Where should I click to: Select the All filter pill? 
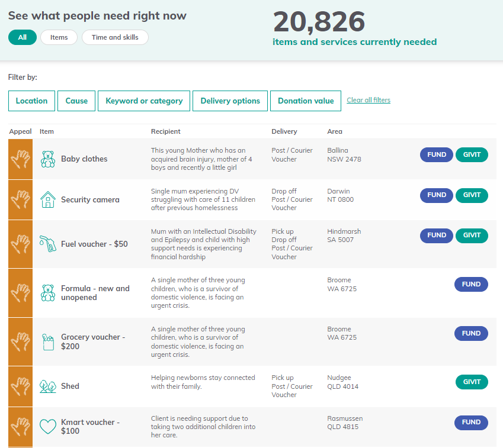click(23, 37)
